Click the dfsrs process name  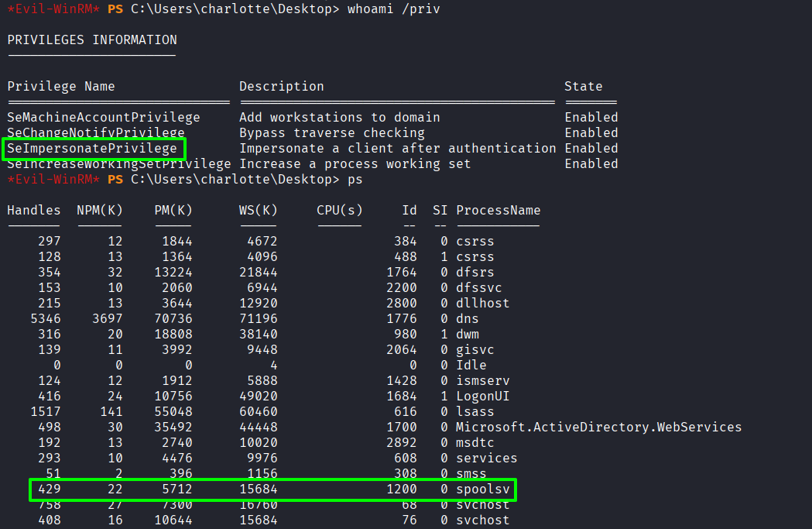[x=475, y=272]
